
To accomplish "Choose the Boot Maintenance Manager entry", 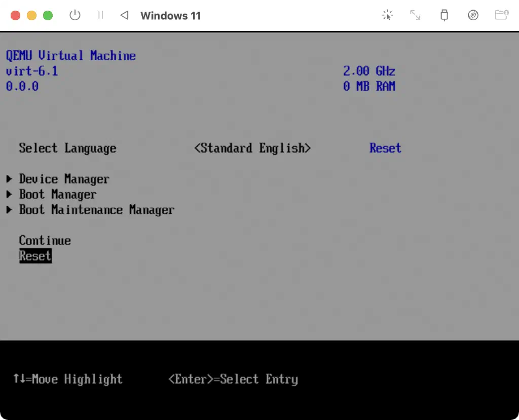I will point(96,210).
